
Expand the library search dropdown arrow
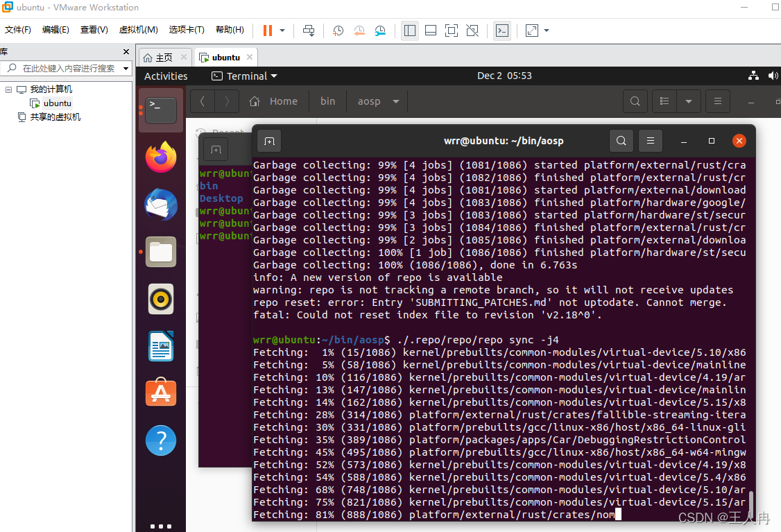pos(126,68)
